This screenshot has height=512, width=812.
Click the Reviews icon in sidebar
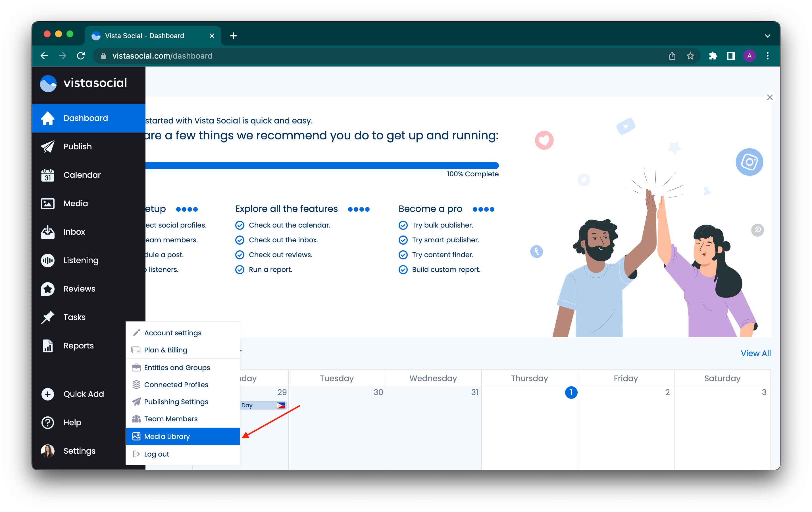click(x=48, y=288)
